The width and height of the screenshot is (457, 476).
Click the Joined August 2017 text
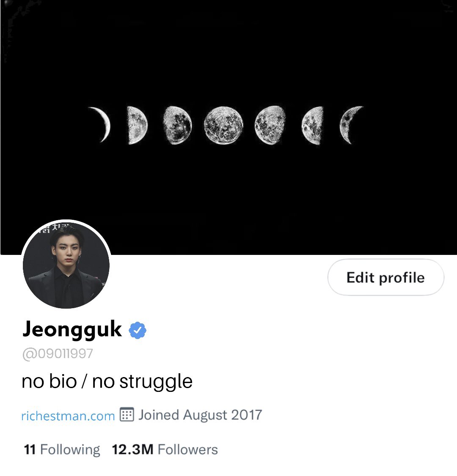200,415
